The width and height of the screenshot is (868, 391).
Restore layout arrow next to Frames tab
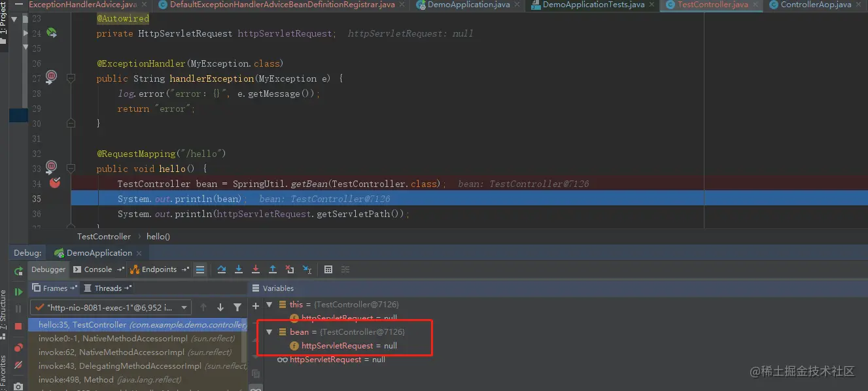click(74, 288)
